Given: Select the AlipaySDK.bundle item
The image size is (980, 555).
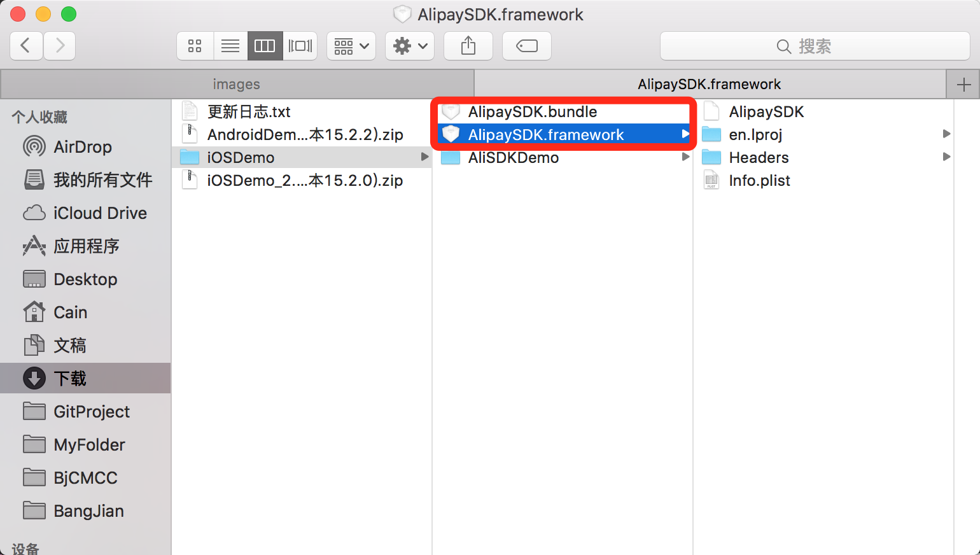Looking at the screenshot, I should (x=563, y=112).
